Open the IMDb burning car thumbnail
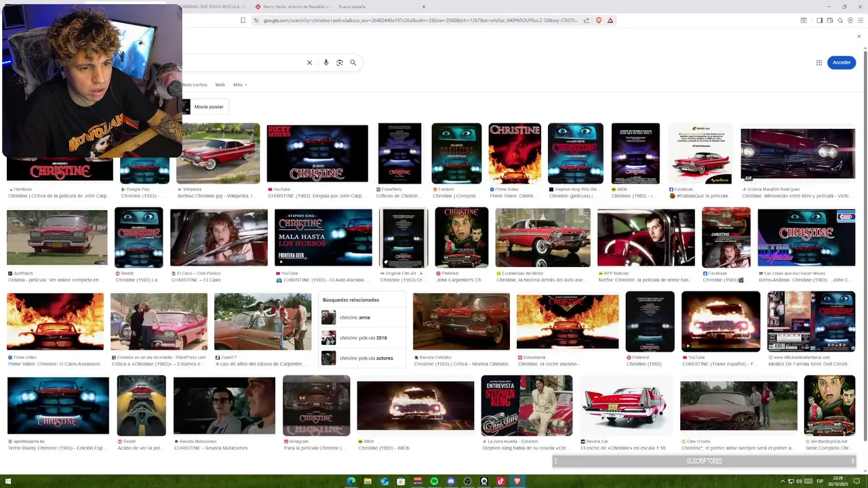Viewport: 868px width, 488px height. (x=416, y=405)
